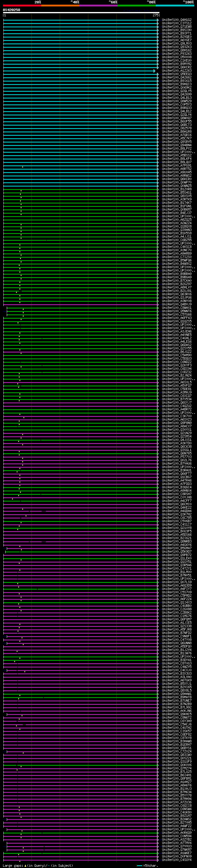197x868 pixels.
Task: Click the purple ~60% identity legend segment
Action: point(99,6)
